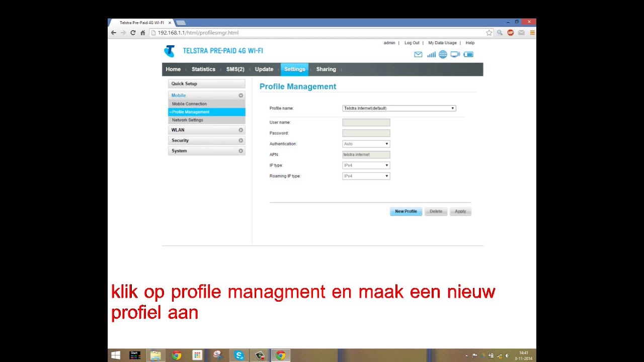Open the Statistics tab
The width and height of the screenshot is (644, 362).
203,69
